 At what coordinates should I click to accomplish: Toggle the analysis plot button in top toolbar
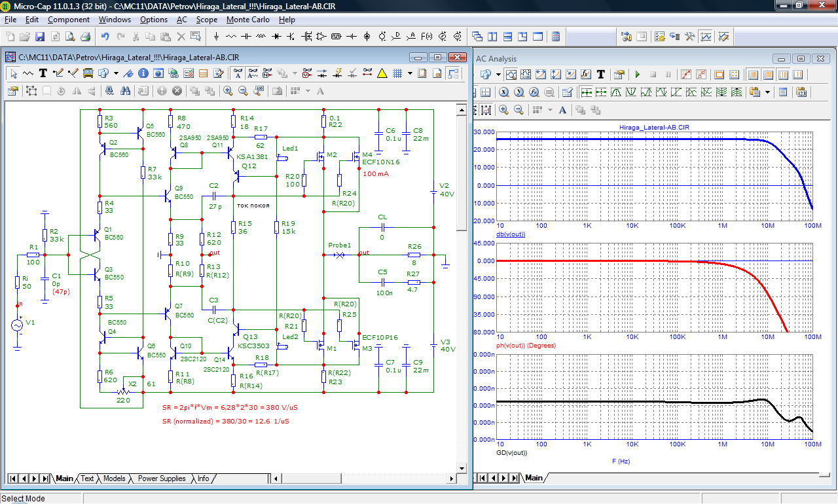coord(706,37)
